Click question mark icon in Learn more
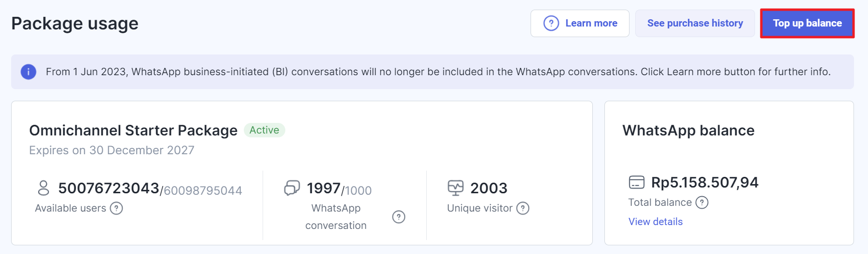868x254 pixels. (x=551, y=23)
